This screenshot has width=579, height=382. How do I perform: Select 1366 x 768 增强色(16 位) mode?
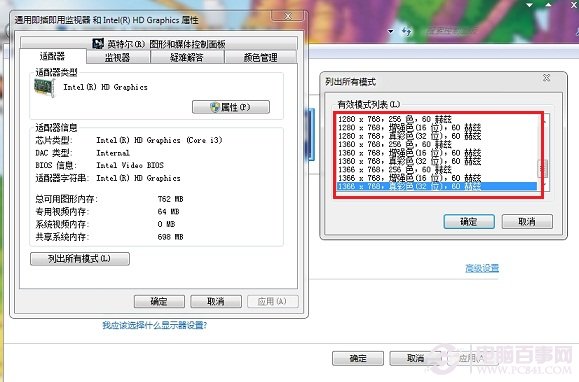click(436, 178)
